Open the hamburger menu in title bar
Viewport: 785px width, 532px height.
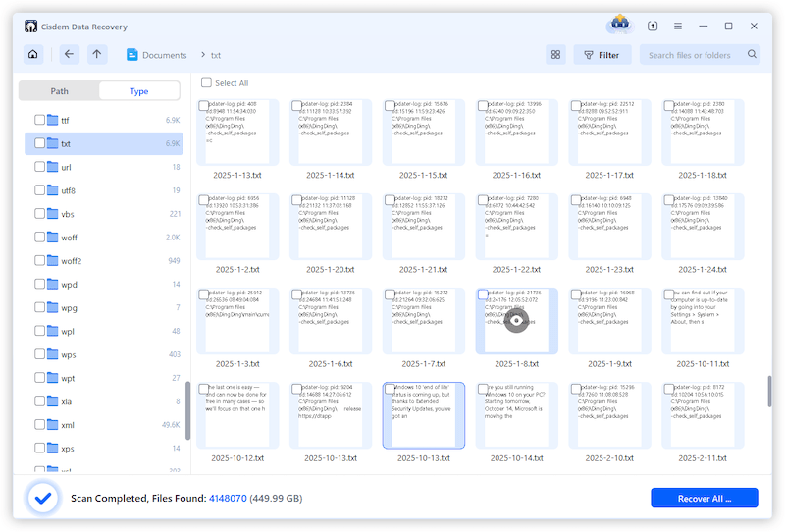click(x=678, y=26)
